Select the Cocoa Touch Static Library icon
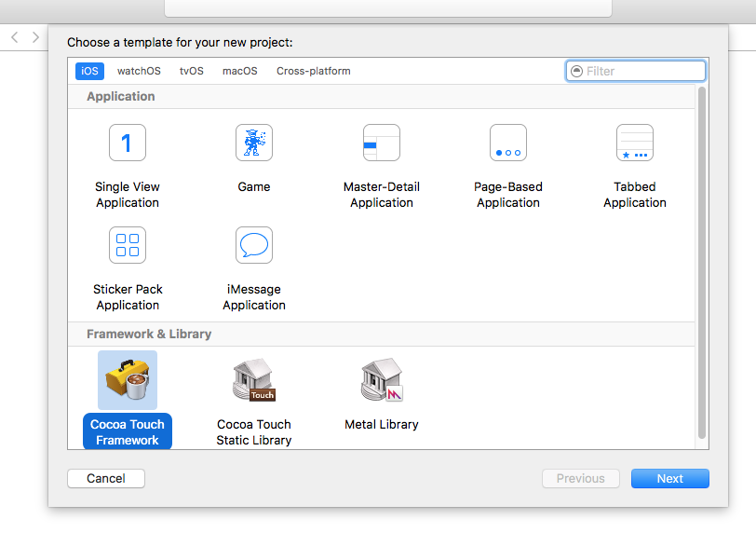This screenshot has width=756, height=533. tap(254, 380)
